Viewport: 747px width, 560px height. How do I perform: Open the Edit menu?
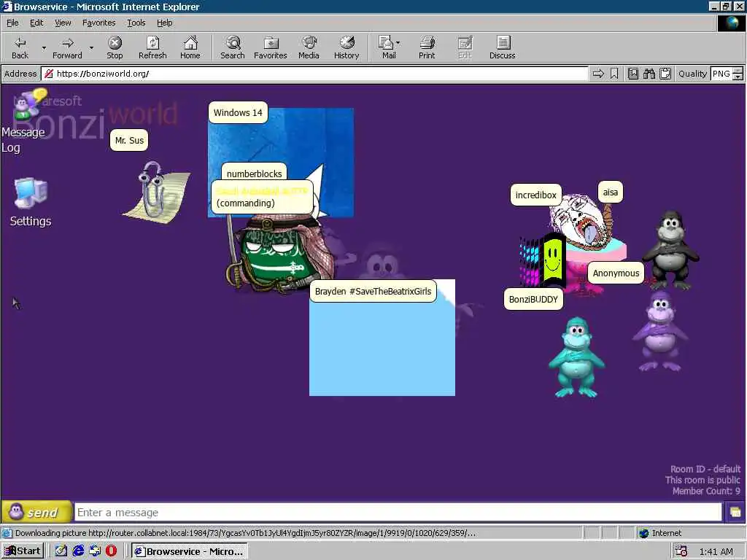point(36,23)
